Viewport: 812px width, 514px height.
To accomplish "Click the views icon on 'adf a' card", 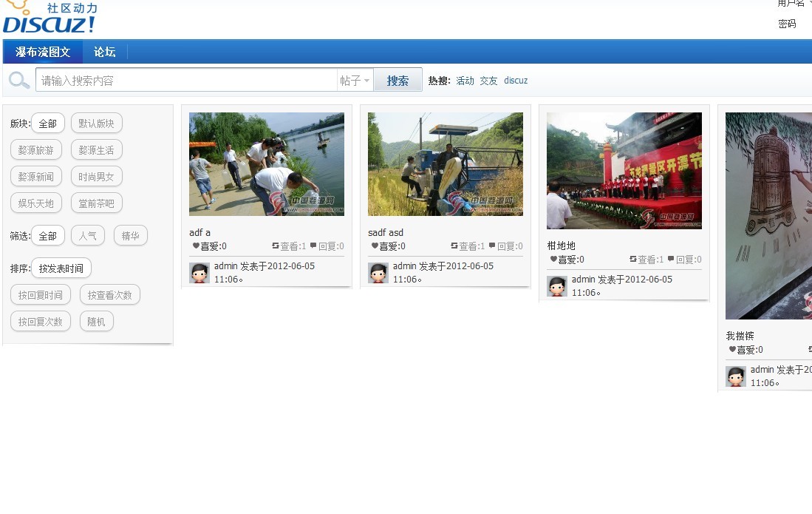I will [x=276, y=246].
